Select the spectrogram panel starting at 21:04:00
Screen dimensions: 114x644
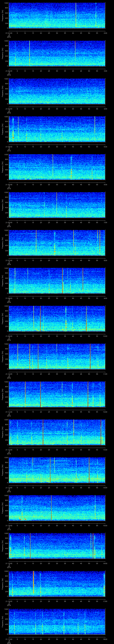point(57,129)
